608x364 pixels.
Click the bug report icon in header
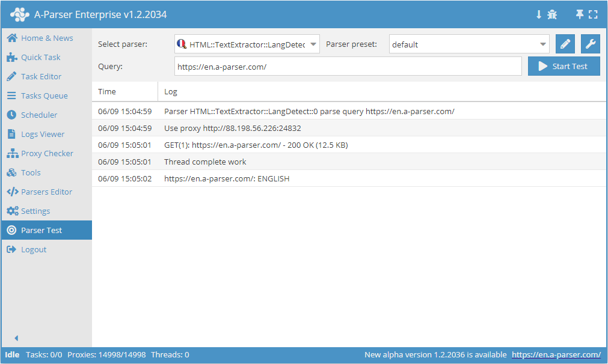[552, 14]
